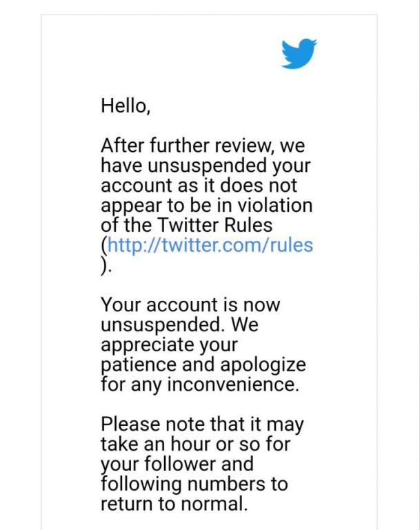Open the http://twitter.com/rules link
Image resolution: width=420 pixels, height=530 pixels.
210,245
